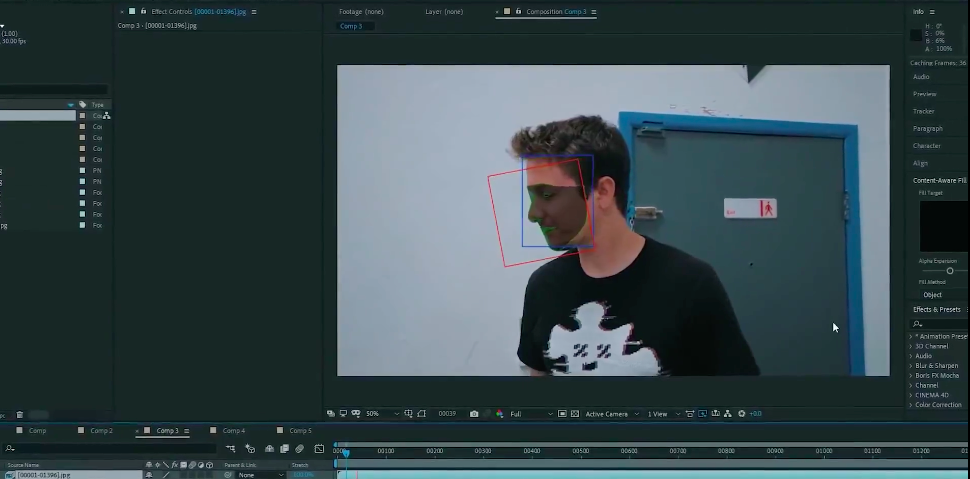
Task: Take a snapshot with the camera icon
Action: point(474,414)
